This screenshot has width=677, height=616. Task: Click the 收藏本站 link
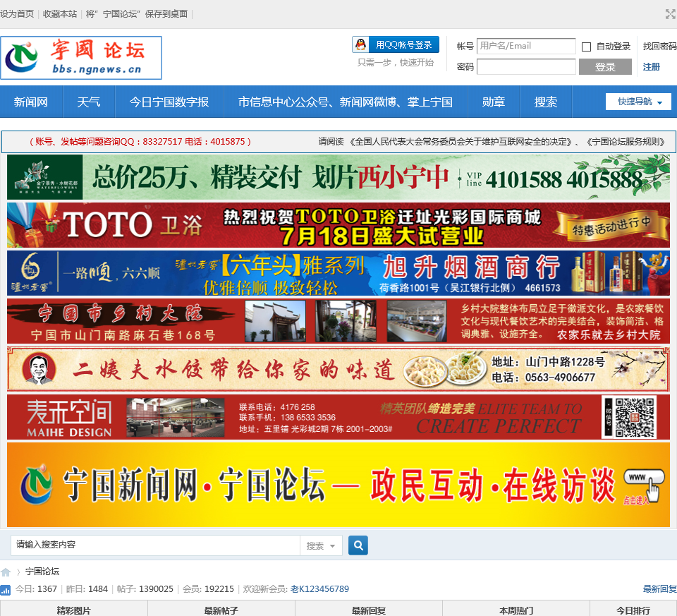tap(60, 14)
